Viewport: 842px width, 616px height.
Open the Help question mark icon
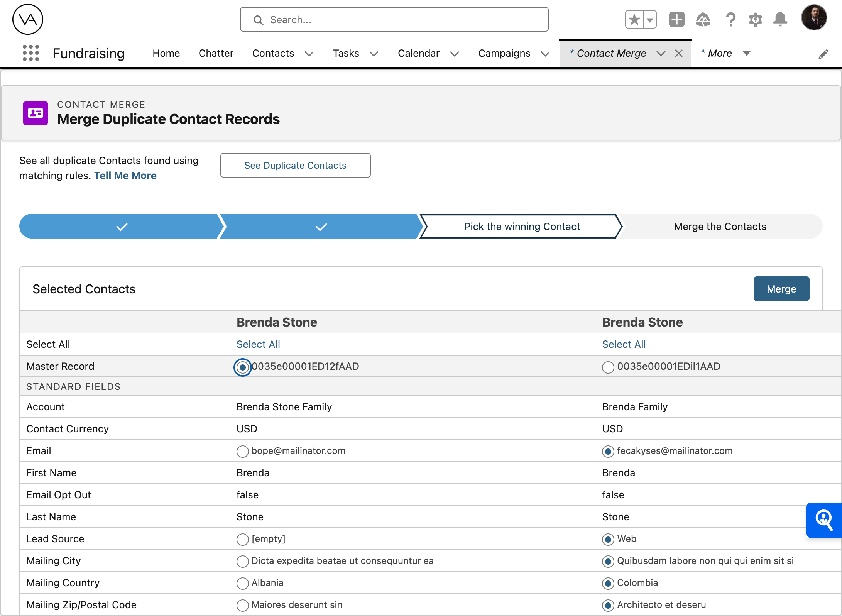point(730,19)
